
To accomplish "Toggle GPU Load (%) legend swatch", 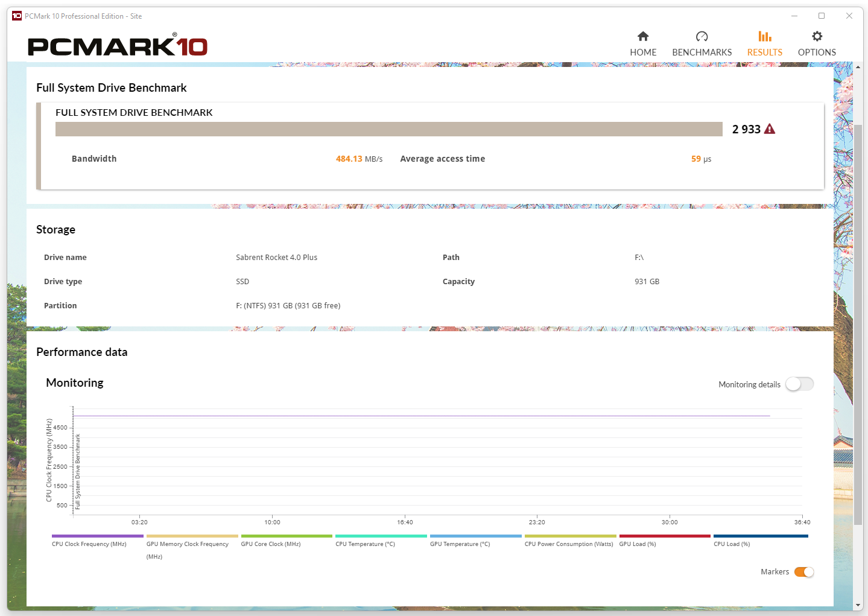I will click(x=665, y=536).
